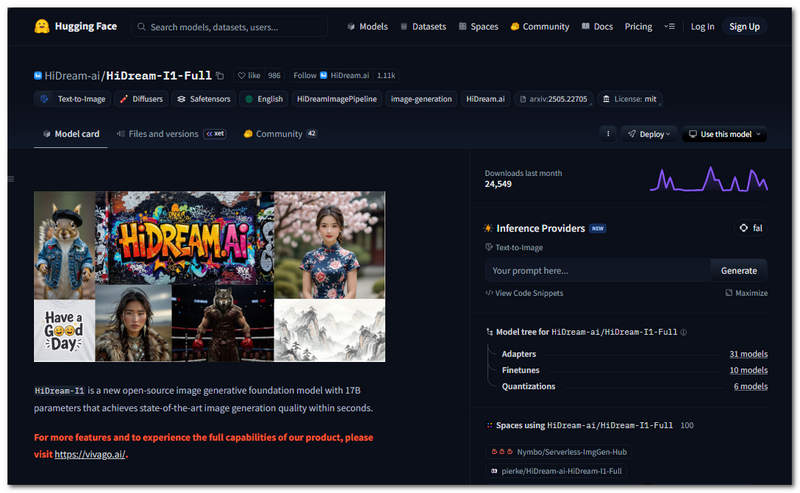The image size is (800, 493).
Task: Click the downloads last month chart
Action: pos(708,179)
